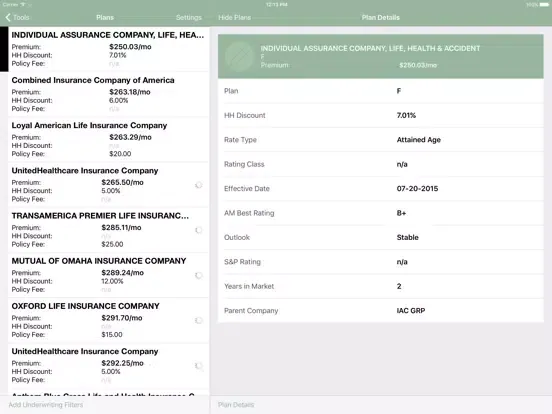Tap the Plan Details header title
This screenshot has width=552, height=414.
[x=381, y=17]
